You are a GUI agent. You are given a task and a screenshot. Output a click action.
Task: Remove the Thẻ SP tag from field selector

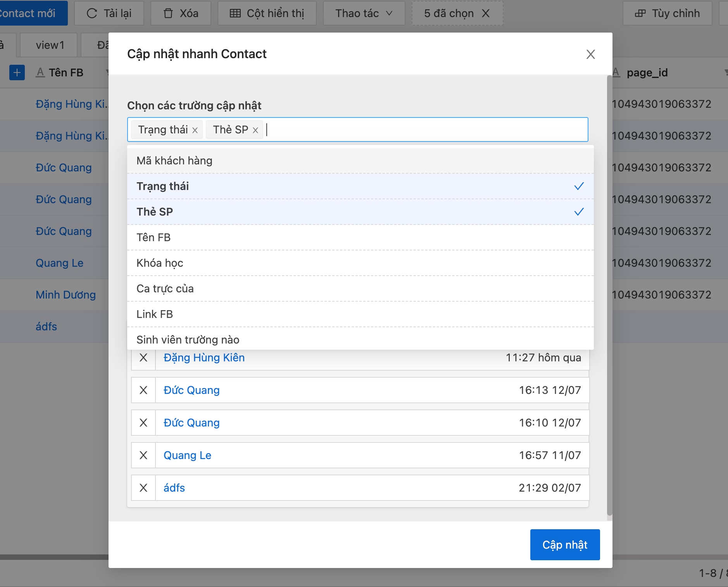[x=255, y=130]
